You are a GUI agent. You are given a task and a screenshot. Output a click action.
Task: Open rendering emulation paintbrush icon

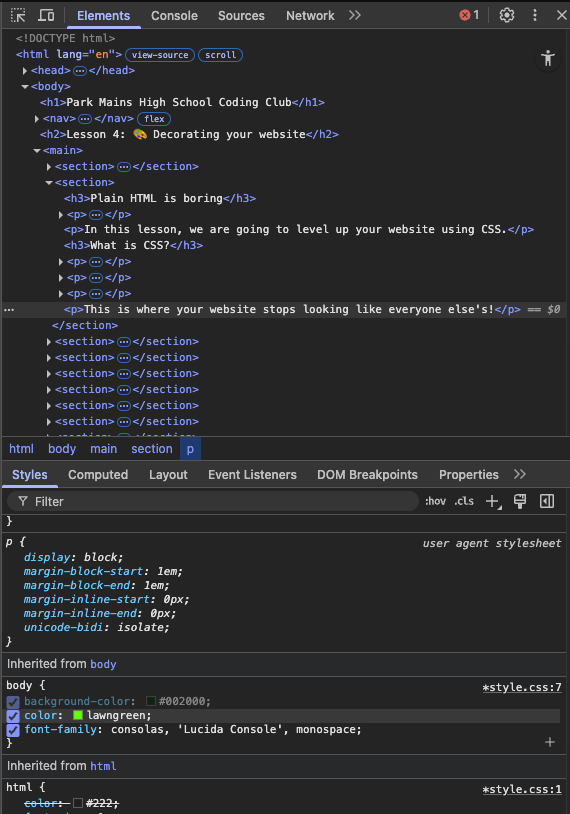(520, 501)
